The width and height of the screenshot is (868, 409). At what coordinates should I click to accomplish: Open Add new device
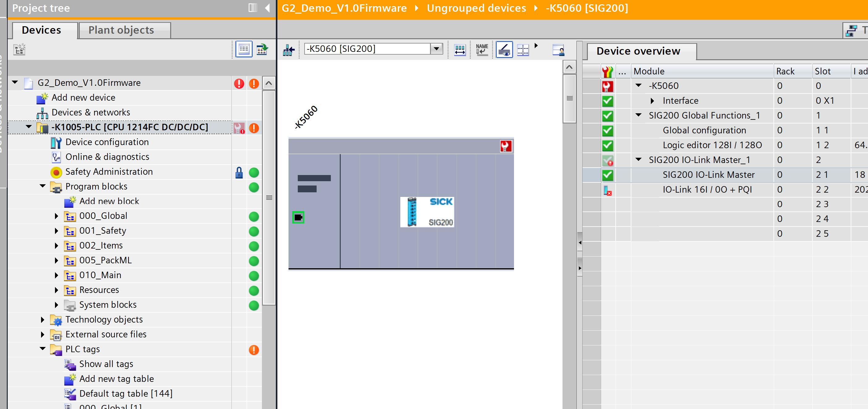point(83,98)
